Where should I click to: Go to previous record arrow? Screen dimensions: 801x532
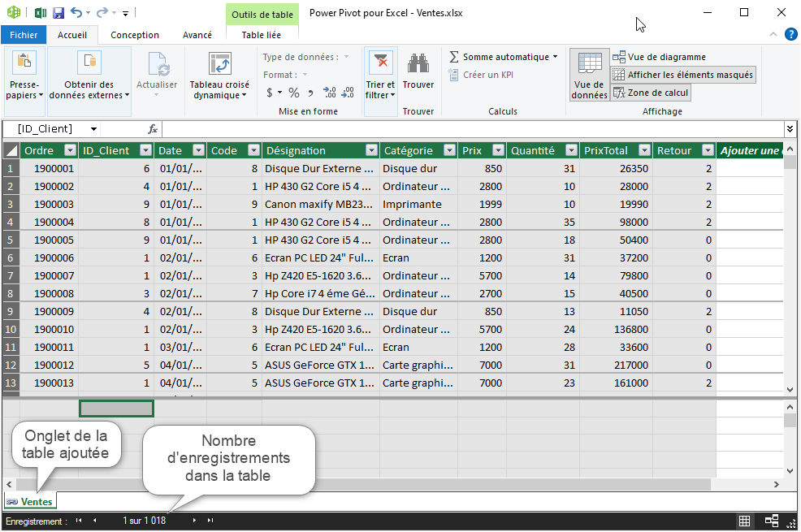(x=94, y=521)
